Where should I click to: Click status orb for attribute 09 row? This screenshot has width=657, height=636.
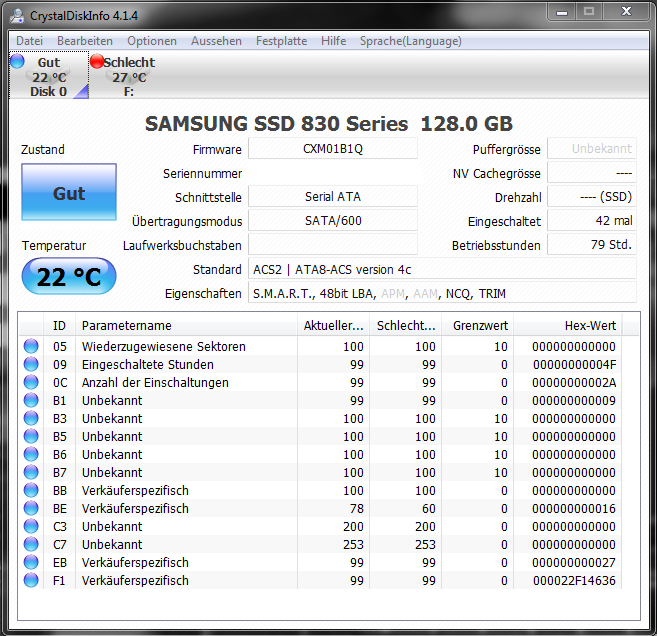[x=31, y=364]
